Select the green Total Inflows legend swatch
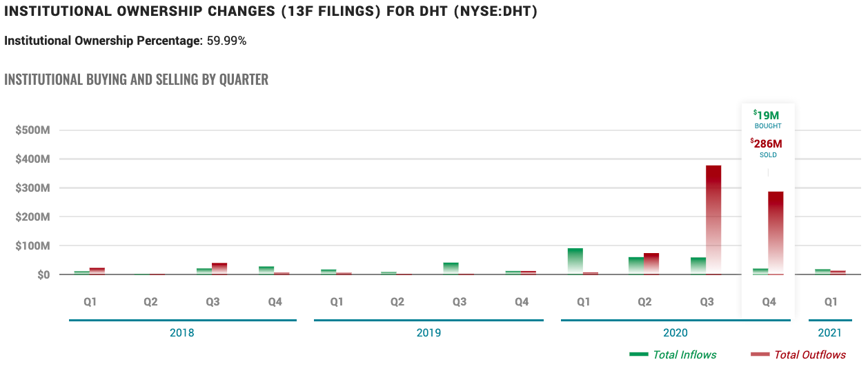The image size is (868, 371). point(639,354)
